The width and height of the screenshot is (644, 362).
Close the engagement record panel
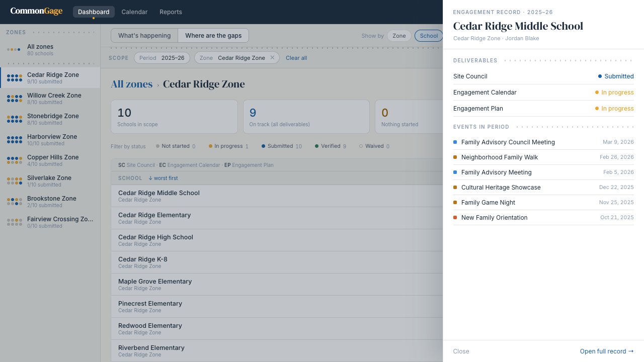point(461,351)
